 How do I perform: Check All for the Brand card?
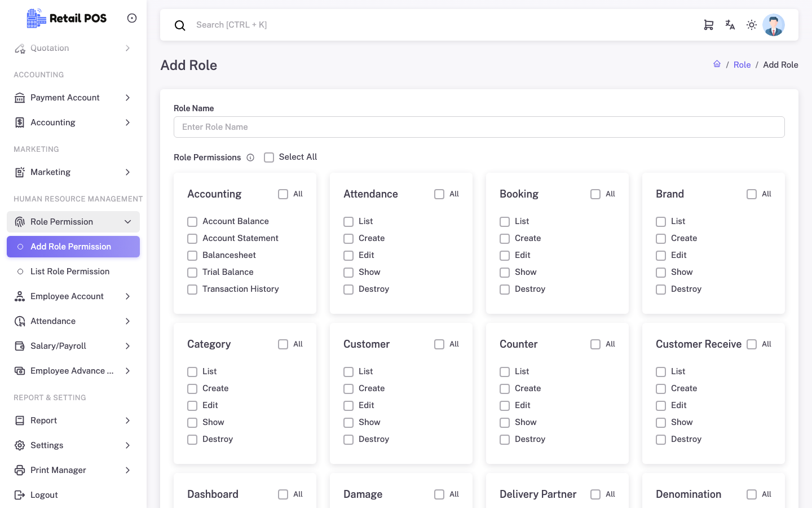[x=752, y=194]
